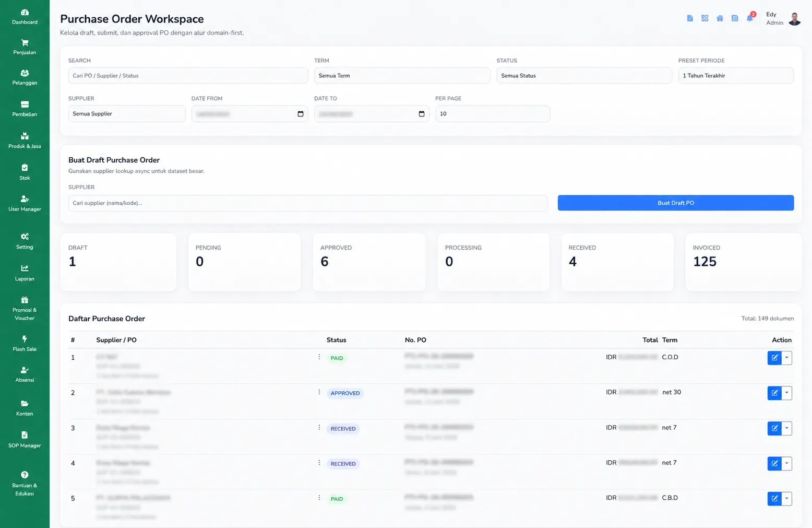This screenshot has width=812, height=528.
Task: Open Flash Sale lightning icon
Action: (x=25, y=339)
